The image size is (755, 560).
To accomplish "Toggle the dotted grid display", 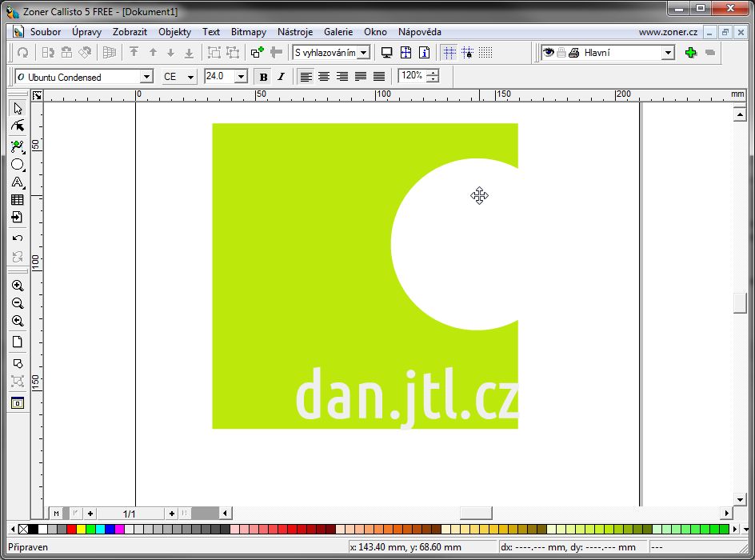I will [485, 53].
